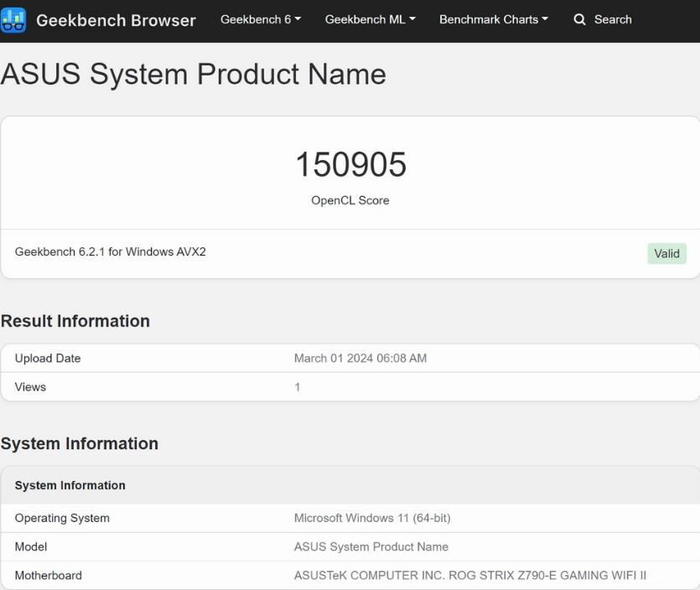Viewport: 700px width, 590px height.
Task: Click the ASUS System Product Name page title
Action: [x=194, y=74]
